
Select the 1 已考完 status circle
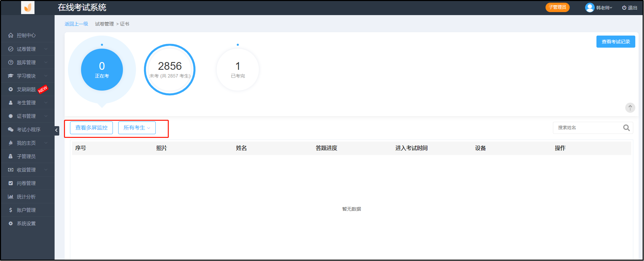[238, 69]
